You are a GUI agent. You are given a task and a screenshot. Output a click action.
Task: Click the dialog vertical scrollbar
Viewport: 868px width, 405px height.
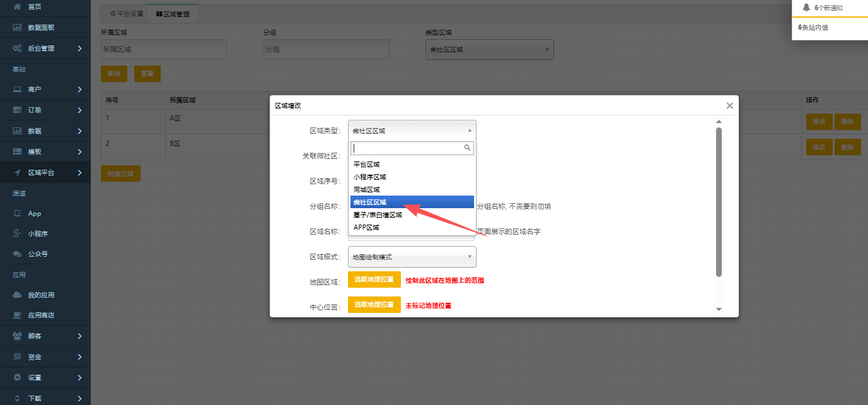tap(719, 202)
